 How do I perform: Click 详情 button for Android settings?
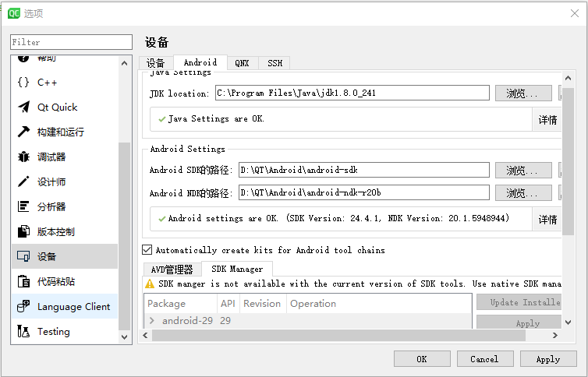(x=547, y=219)
